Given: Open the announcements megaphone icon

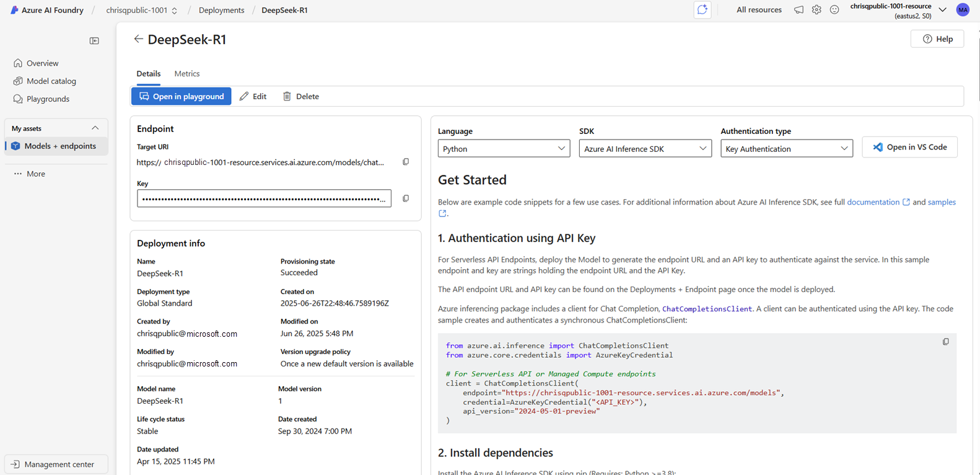Looking at the screenshot, I should (x=798, y=10).
